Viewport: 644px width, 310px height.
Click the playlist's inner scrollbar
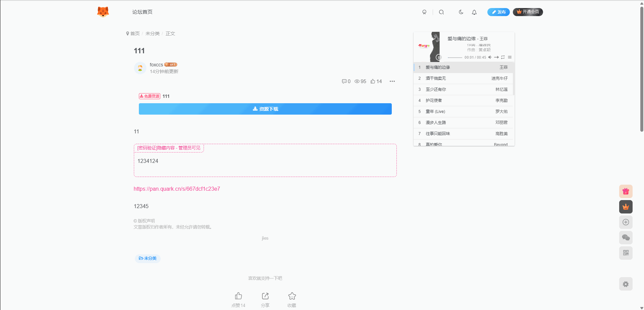click(514, 79)
